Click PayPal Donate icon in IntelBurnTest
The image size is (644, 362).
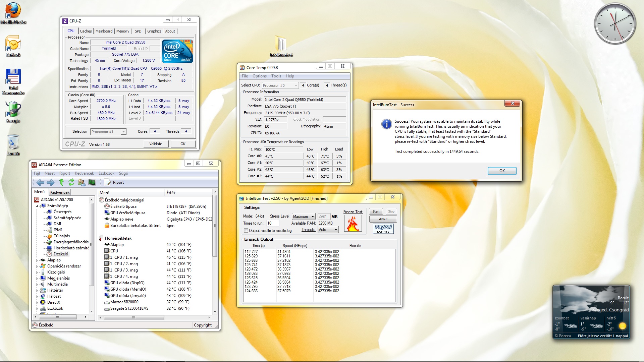point(383,229)
